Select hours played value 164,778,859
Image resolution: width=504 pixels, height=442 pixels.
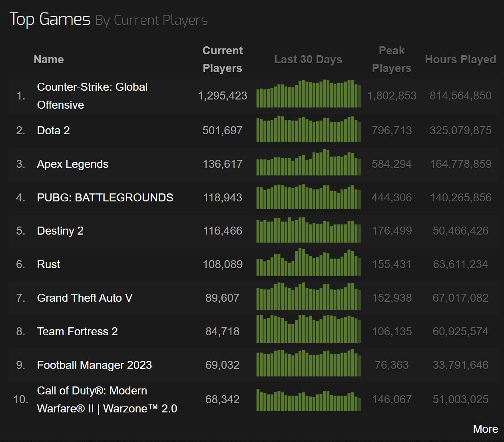click(460, 164)
